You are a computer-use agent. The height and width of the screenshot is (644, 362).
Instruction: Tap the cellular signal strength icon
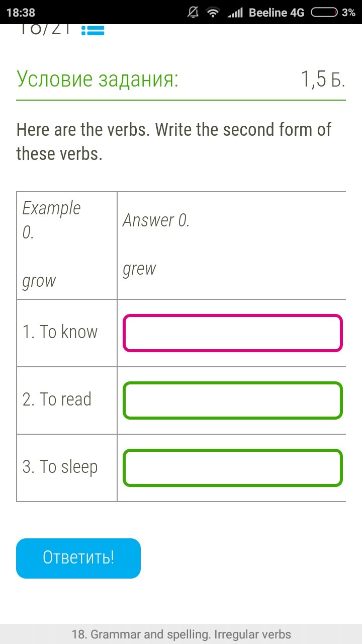[235, 13]
